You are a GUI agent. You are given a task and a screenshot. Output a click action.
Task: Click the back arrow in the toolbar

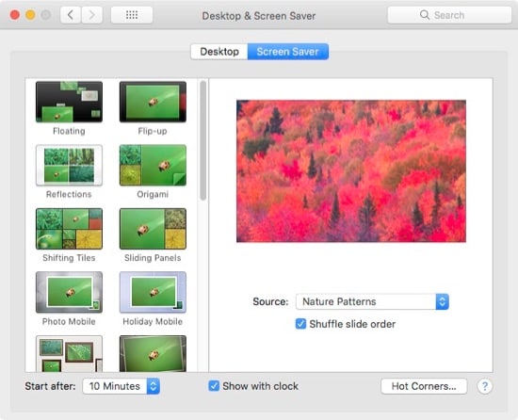click(71, 15)
